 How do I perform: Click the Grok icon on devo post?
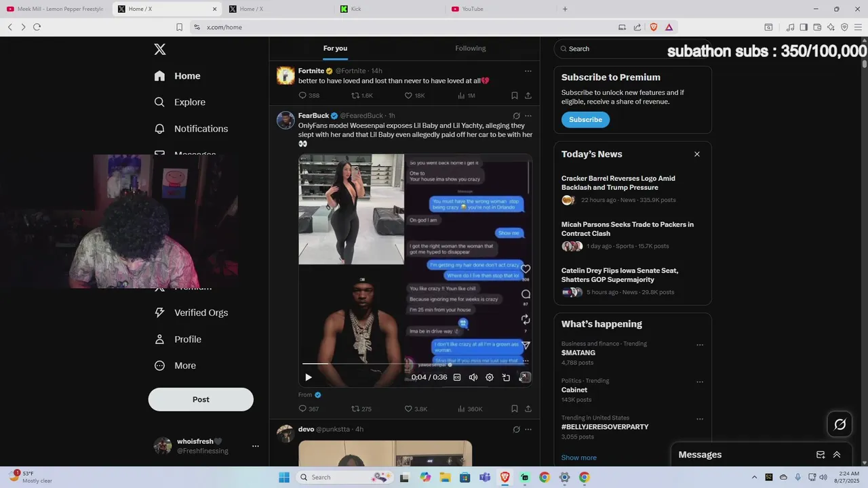[517, 429]
